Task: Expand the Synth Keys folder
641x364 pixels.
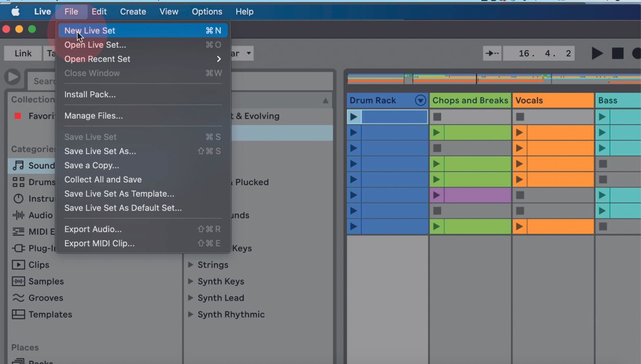Action: 191,281
